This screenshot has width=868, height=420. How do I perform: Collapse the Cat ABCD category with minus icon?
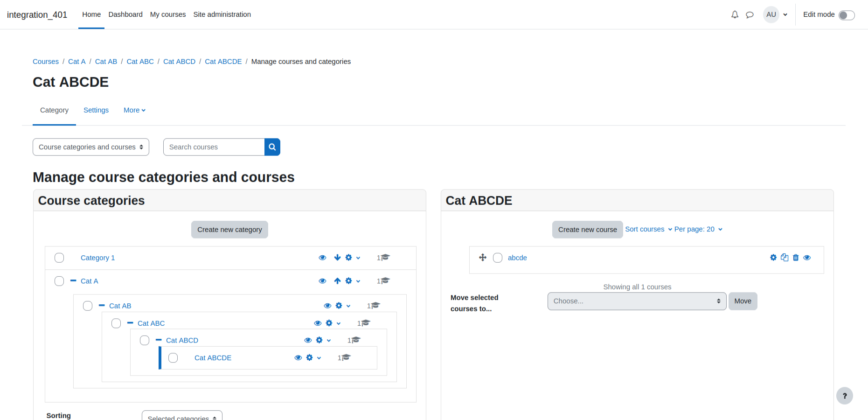click(x=159, y=340)
